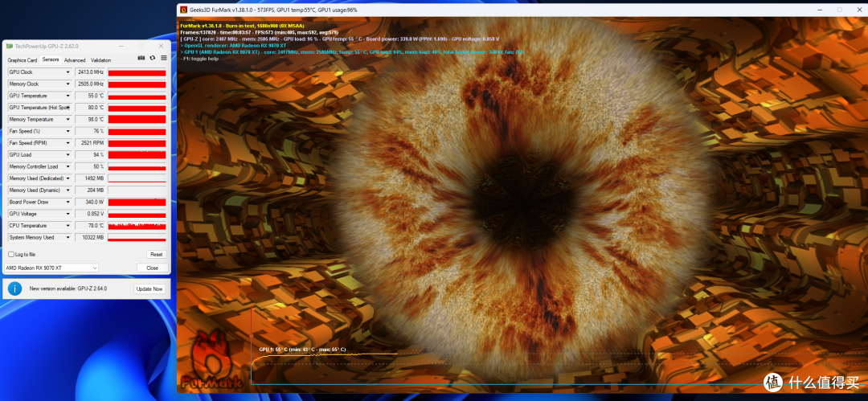Open the GPU Temperature sensor dropdown

coord(68,96)
